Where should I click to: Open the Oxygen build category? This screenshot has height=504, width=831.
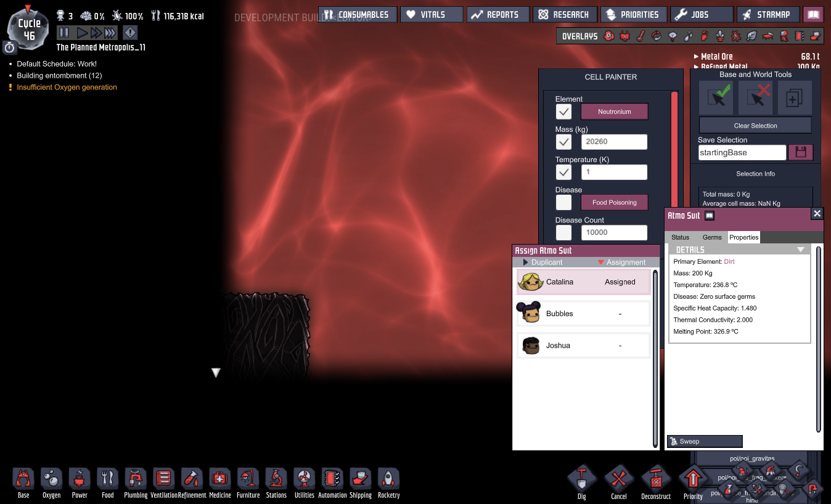(x=52, y=479)
